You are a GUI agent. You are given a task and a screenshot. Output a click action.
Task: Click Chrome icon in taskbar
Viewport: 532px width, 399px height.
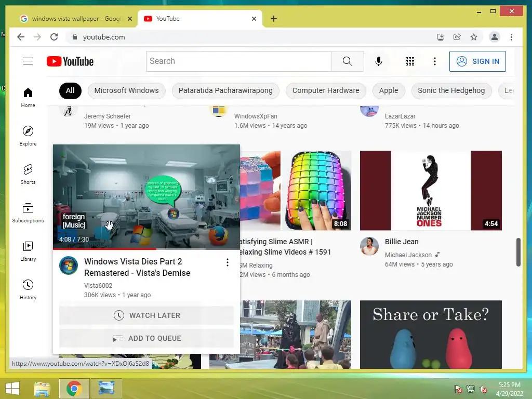click(x=74, y=389)
